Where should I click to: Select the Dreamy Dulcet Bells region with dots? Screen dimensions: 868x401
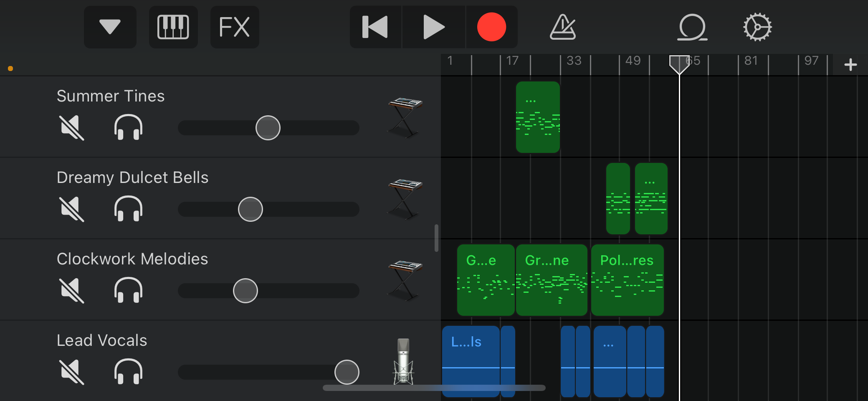651,198
